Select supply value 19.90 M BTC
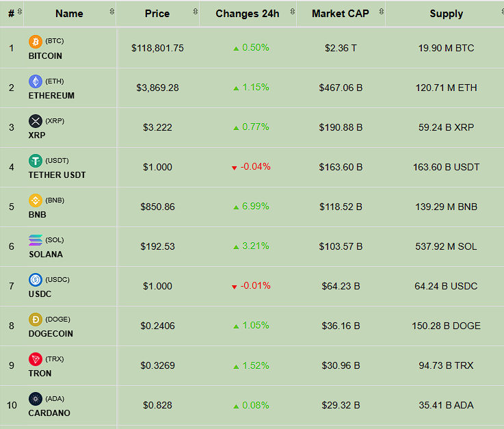 point(446,49)
